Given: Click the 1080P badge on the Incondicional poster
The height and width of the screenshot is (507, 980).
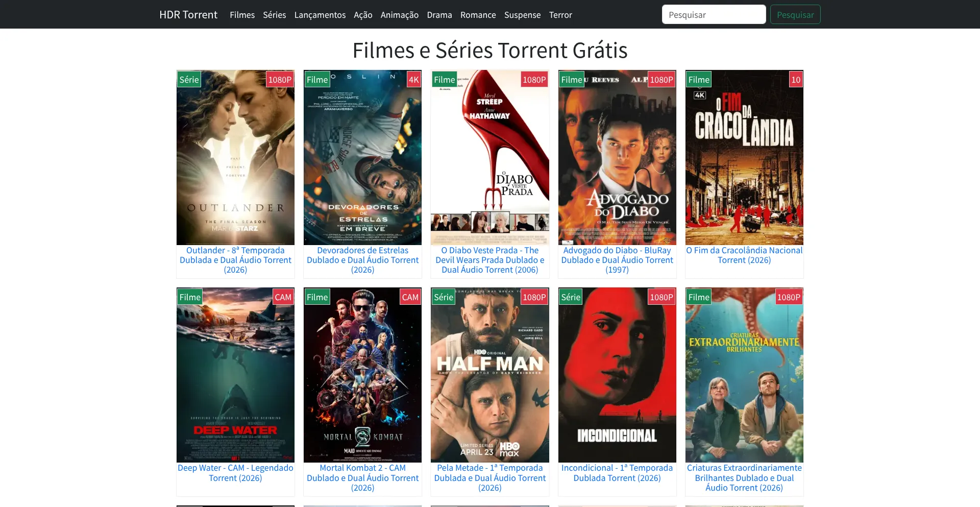Looking at the screenshot, I should (x=661, y=297).
